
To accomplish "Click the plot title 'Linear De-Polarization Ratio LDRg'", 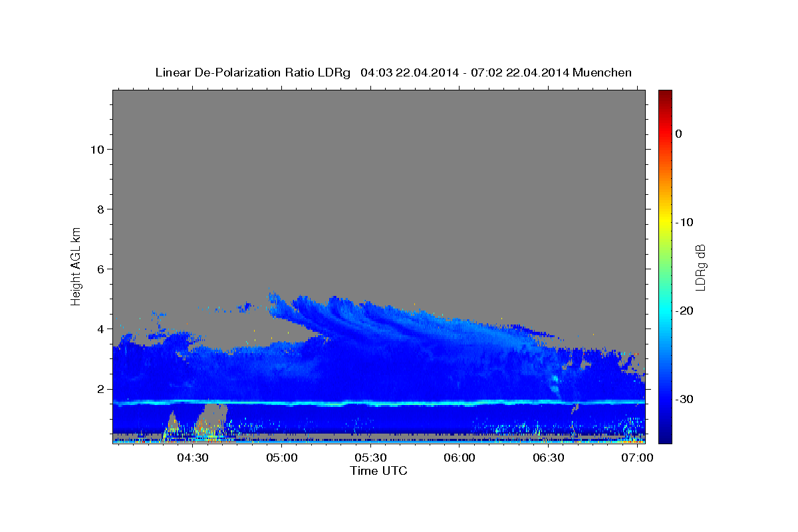I will [x=252, y=72].
